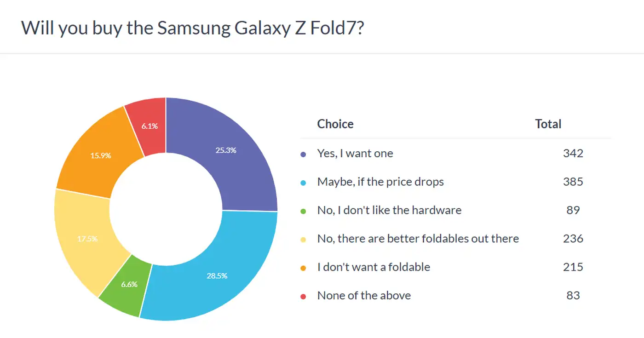Click "I don't want a foldable" label
The image size is (644, 338).
(x=374, y=267)
